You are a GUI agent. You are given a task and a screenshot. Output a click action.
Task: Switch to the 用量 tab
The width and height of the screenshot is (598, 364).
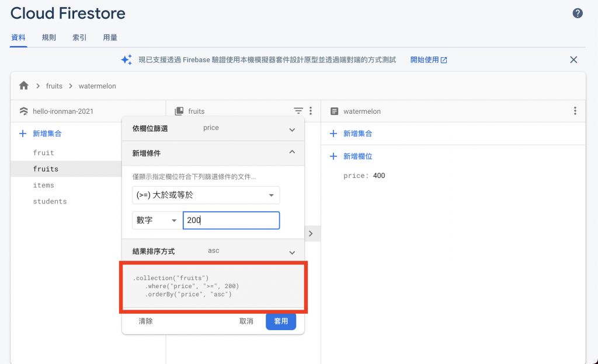pos(110,38)
